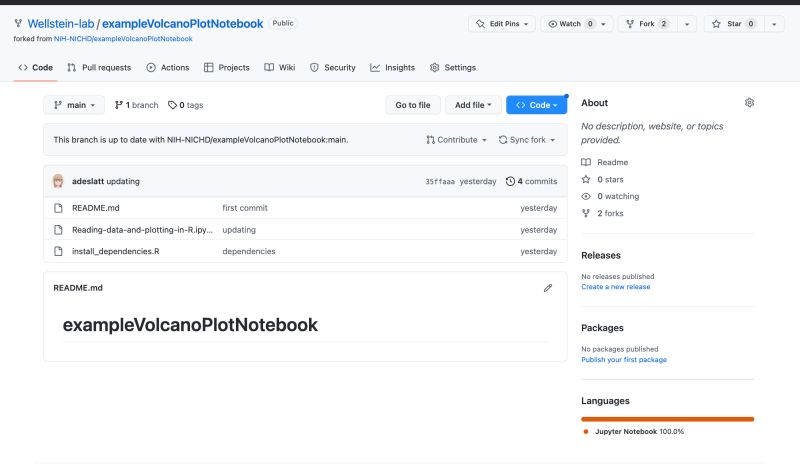This screenshot has width=800, height=469.
Task: Click the clock history icon by 4 commits
Action: 510,181
